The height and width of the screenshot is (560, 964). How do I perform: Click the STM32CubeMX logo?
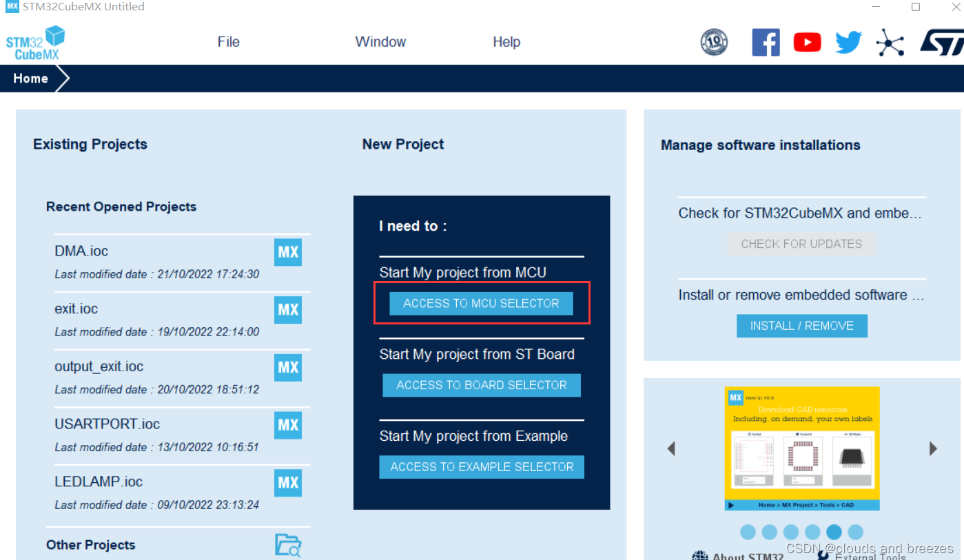click(x=35, y=43)
